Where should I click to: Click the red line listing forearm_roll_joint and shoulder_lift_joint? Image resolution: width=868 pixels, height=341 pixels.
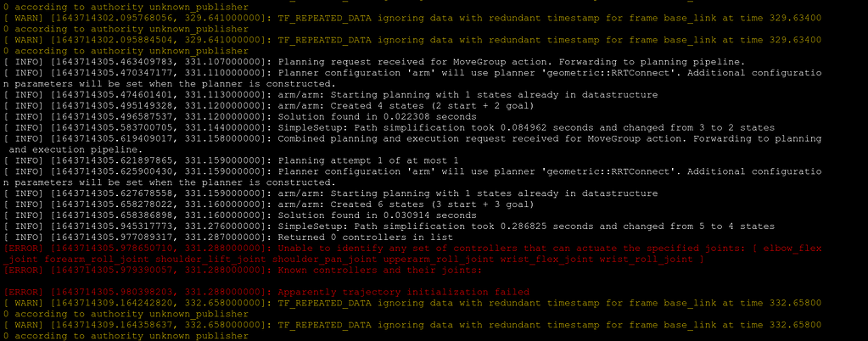point(356,259)
